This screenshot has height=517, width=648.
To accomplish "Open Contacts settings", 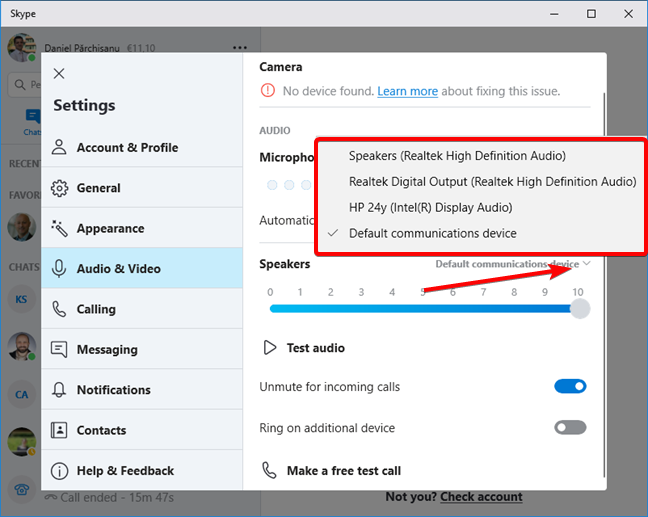I will click(142, 430).
